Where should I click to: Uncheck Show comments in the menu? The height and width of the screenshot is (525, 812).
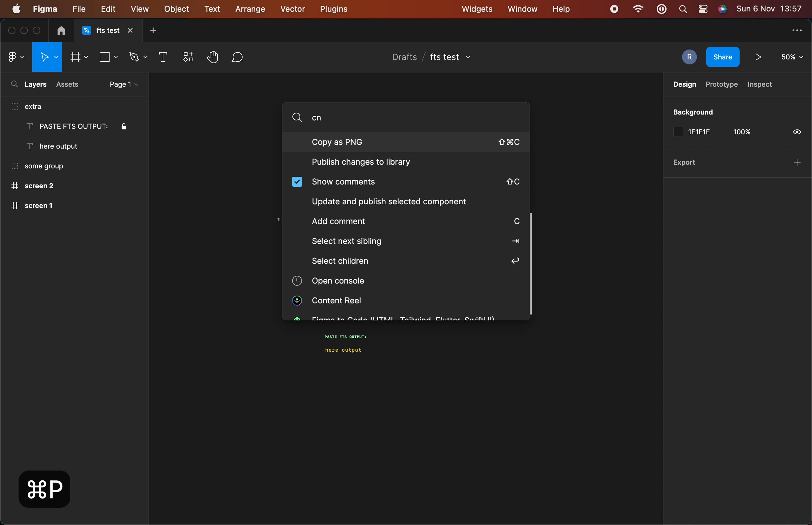296,181
